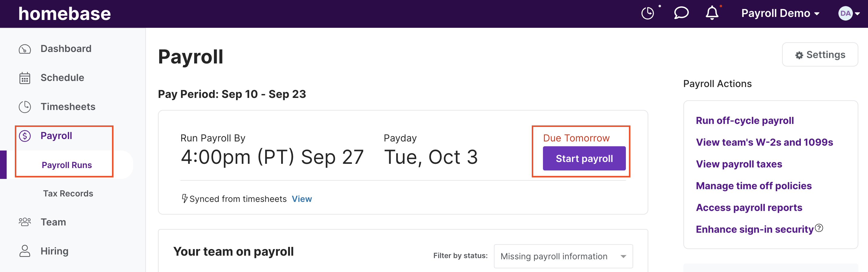The image size is (868, 272).
Task: Click the Start payroll button
Action: click(x=584, y=158)
